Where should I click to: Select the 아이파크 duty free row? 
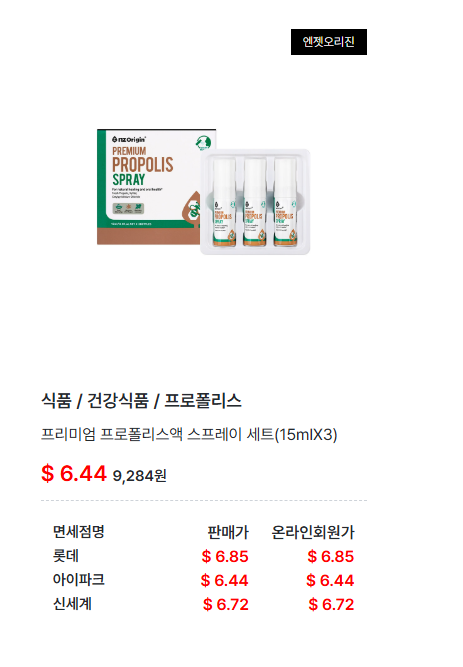[203, 580]
